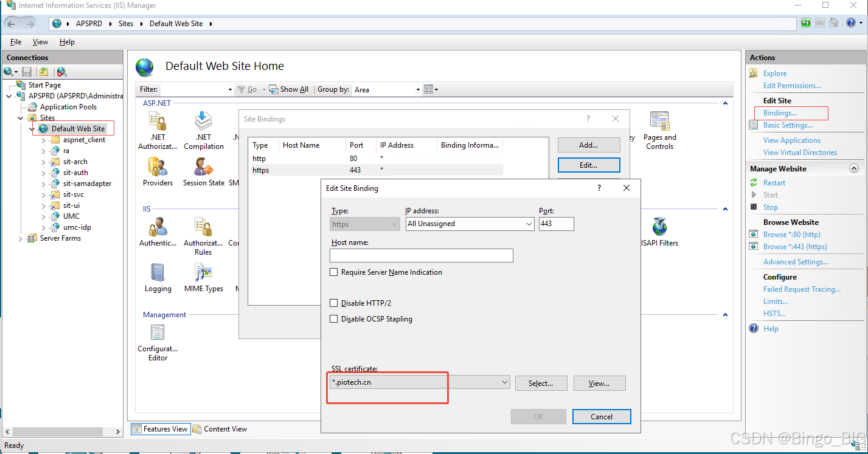Click in the Host name input field
This screenshot has height=454, width=868.
422,255
